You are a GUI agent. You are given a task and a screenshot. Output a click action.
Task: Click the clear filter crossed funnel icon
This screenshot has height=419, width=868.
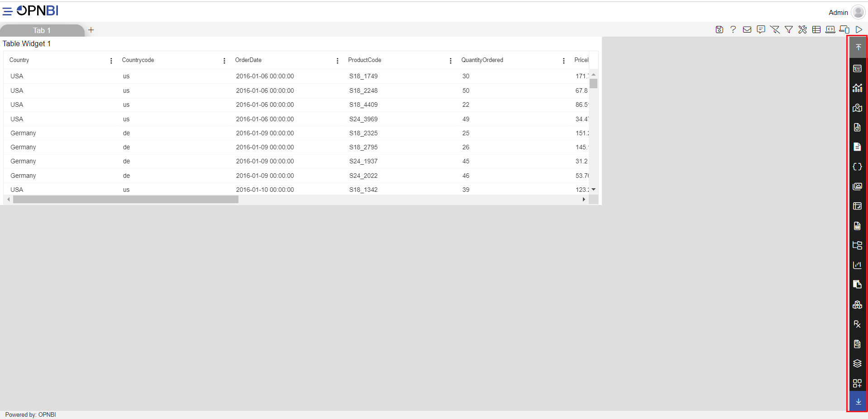point(775,29)
